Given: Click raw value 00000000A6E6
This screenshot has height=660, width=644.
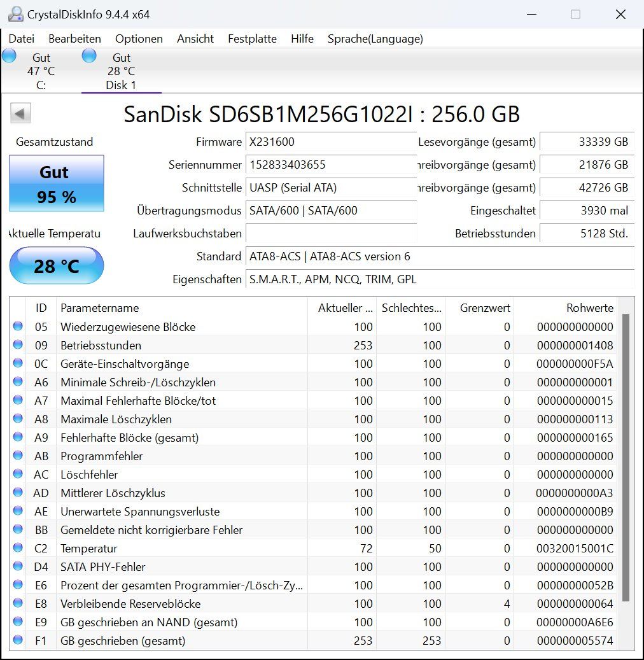Looking at the screenshot, I should (x=575, y=622).
